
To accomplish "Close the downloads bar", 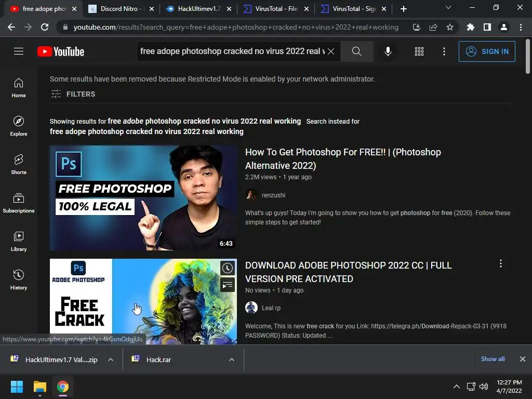I will click(523, 359).
